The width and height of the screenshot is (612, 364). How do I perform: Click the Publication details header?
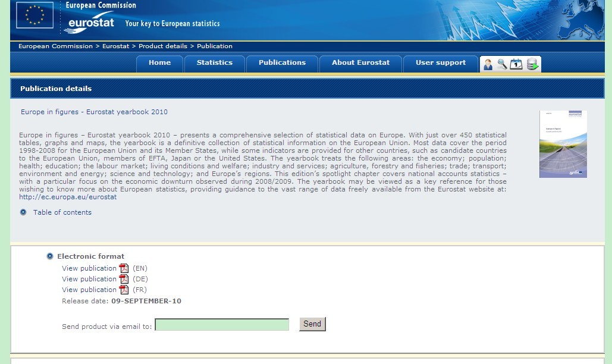56,89
